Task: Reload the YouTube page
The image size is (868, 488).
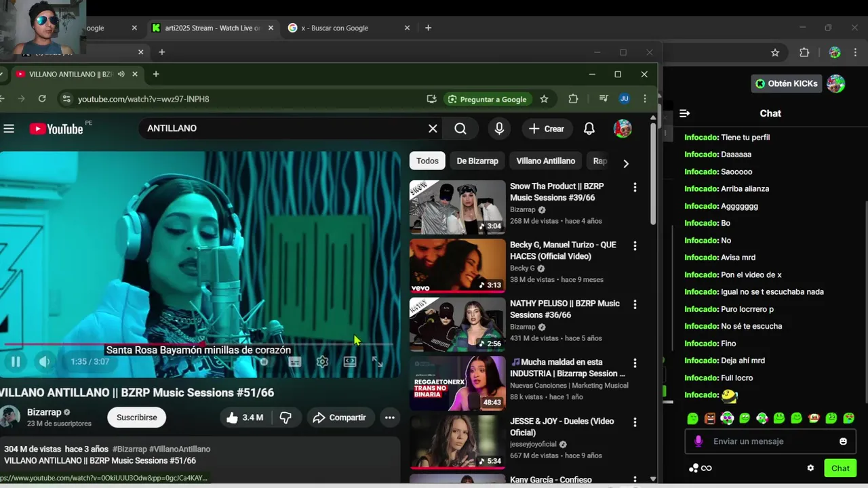Action: click(x=42, y=99)
